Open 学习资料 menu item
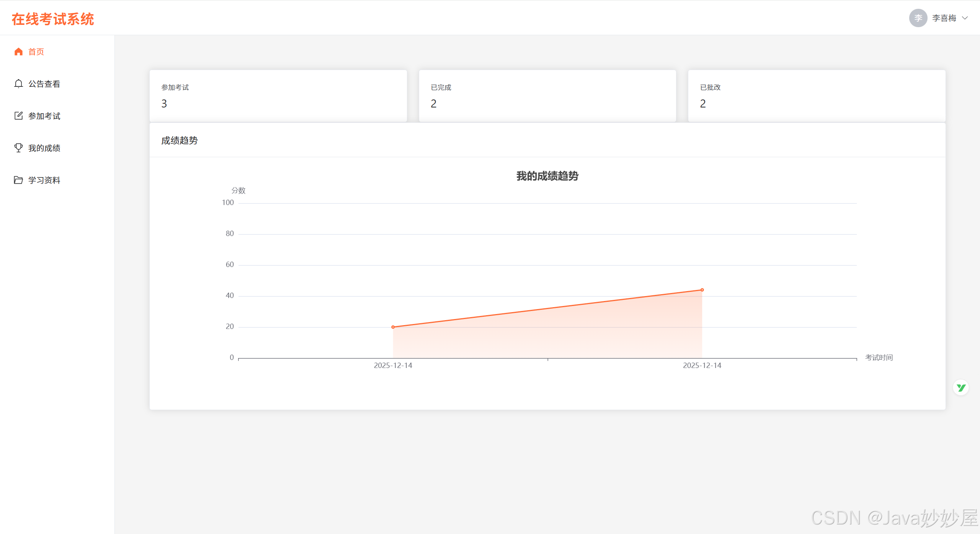This screenshot has height=534, width=980. tap(44, 180)
